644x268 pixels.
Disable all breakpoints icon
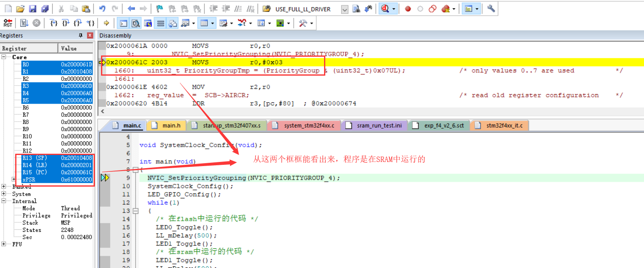coord(432,9)
